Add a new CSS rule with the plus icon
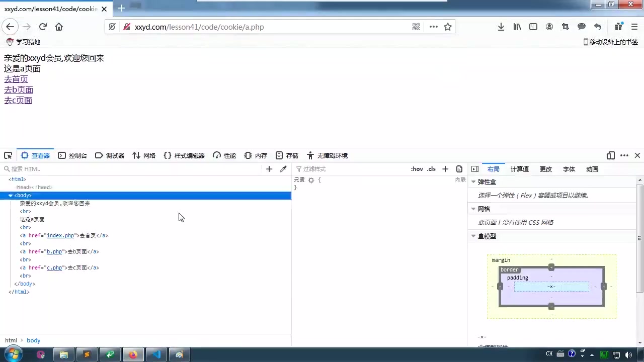The width and height of the screenshot is (644, 362). (x=445, y=168)
